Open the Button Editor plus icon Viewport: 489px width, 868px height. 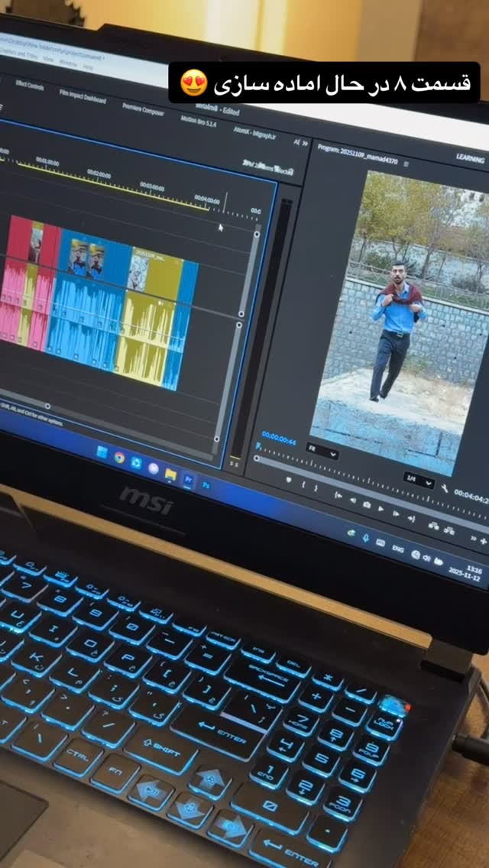(484, 540)
